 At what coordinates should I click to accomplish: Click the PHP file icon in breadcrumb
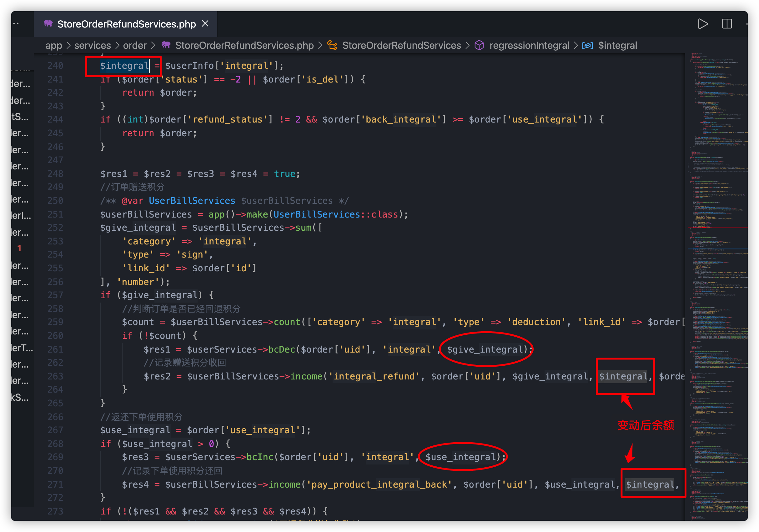click(x=166, y=45)
